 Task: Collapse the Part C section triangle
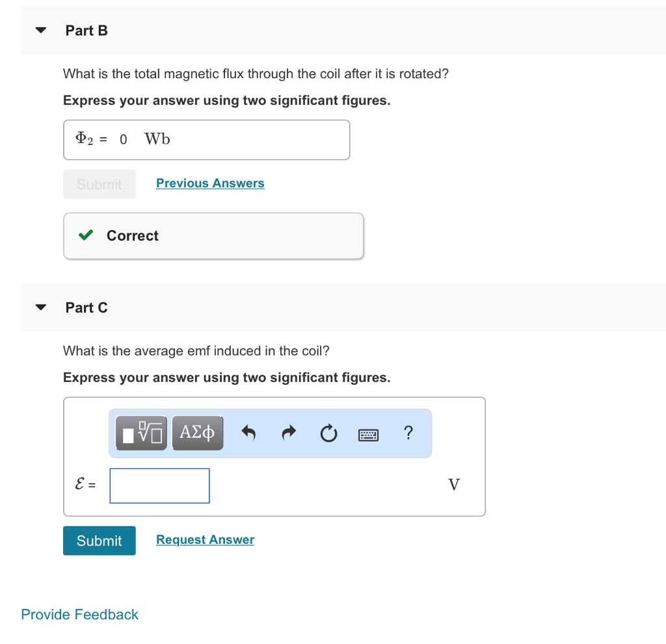[40, 306]
